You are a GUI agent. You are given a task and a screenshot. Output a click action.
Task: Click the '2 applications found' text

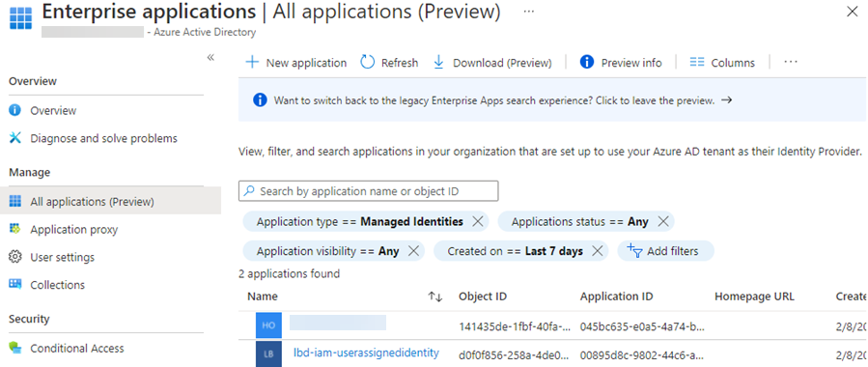point(289,273)
